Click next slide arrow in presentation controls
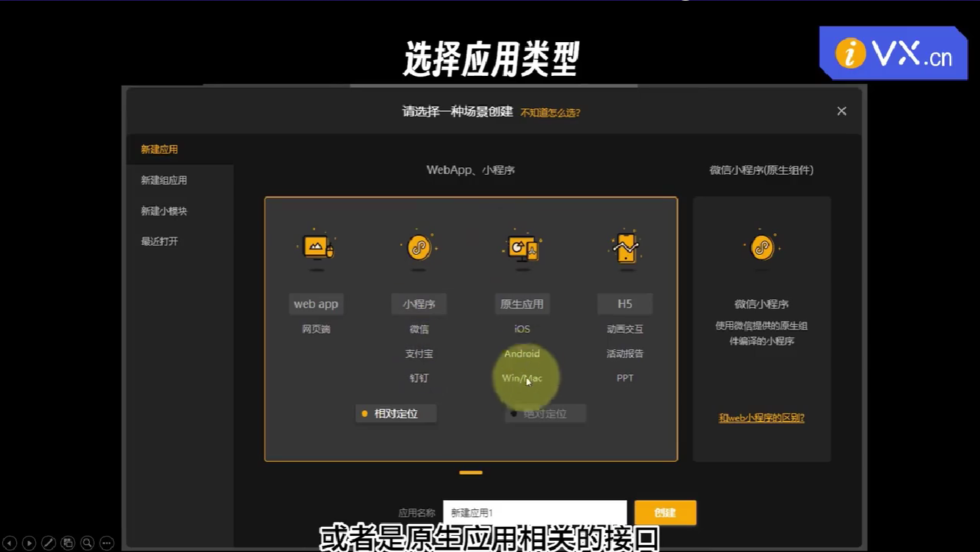This screenshot has width=980, height=552. (x=29, y=543)
